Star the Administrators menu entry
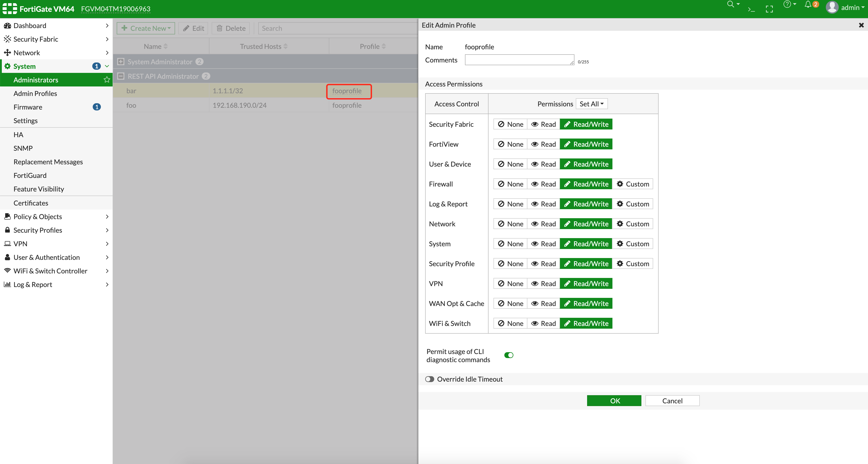 [x=107, y=80]
